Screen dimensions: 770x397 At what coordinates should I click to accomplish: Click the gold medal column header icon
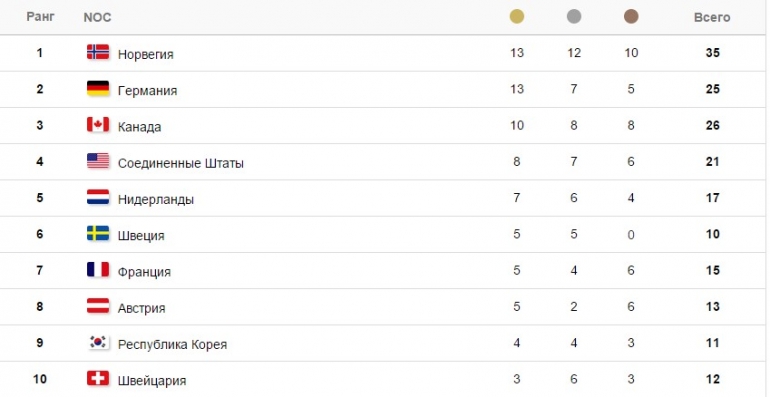pos(517,17)
